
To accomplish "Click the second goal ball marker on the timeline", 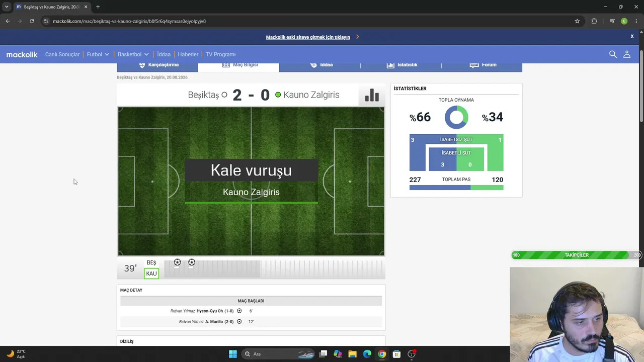I will click(x=192, y=262).
